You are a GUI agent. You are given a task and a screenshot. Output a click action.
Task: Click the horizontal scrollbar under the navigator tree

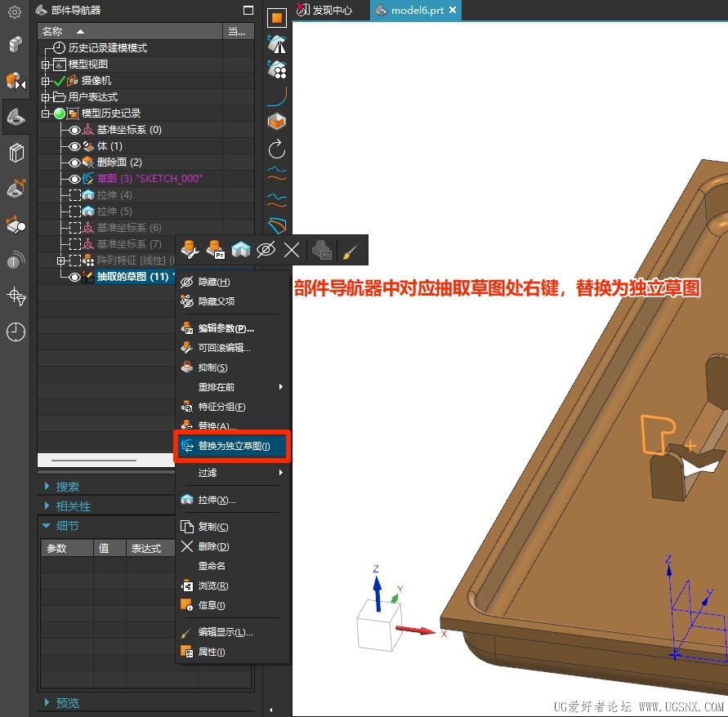pyautogui.click(x=106, y=460)
